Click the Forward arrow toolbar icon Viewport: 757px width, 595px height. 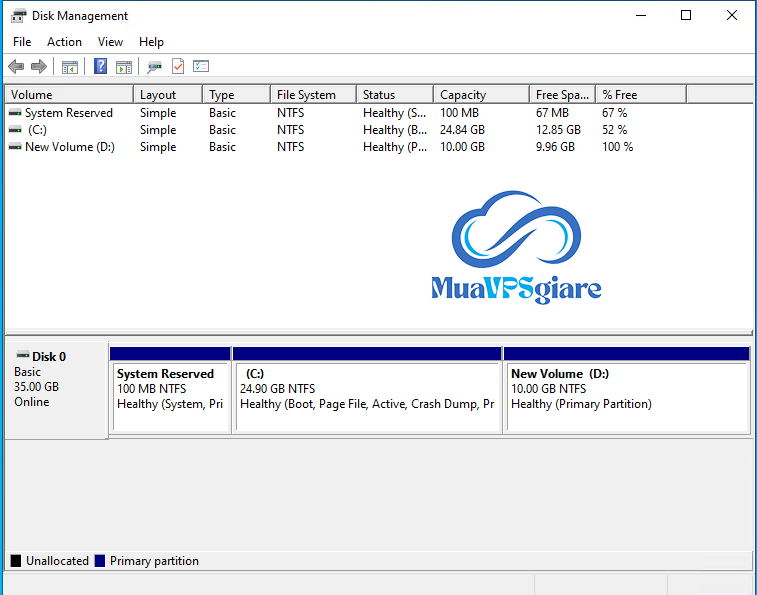coord(39,67)
